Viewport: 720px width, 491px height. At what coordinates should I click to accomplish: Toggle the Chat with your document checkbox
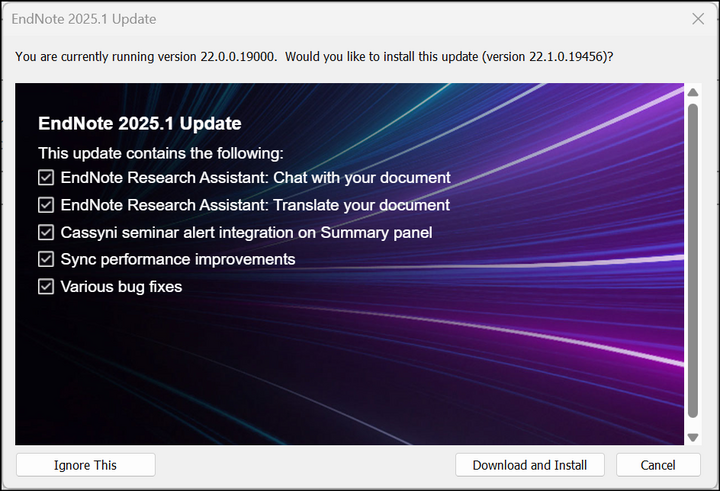[46, 177]
